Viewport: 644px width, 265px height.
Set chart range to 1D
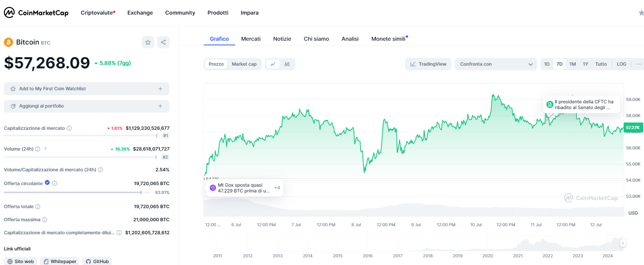pyautogui.click(x=547, y=64)
